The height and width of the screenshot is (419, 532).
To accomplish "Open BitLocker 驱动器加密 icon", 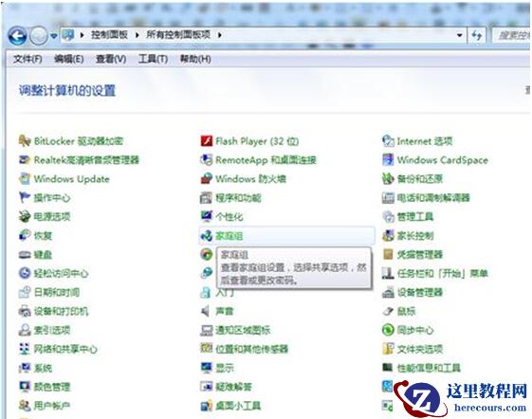I will point(25,141).
